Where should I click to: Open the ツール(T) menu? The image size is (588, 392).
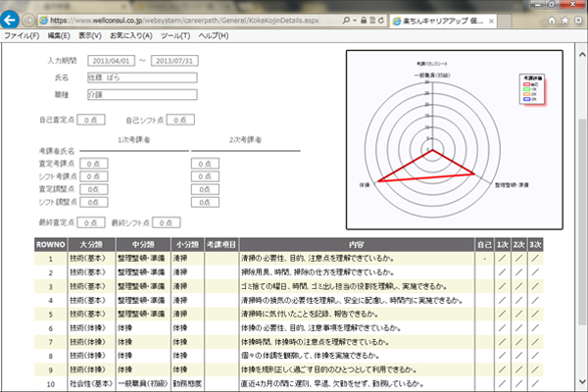[x=175, y=35]
